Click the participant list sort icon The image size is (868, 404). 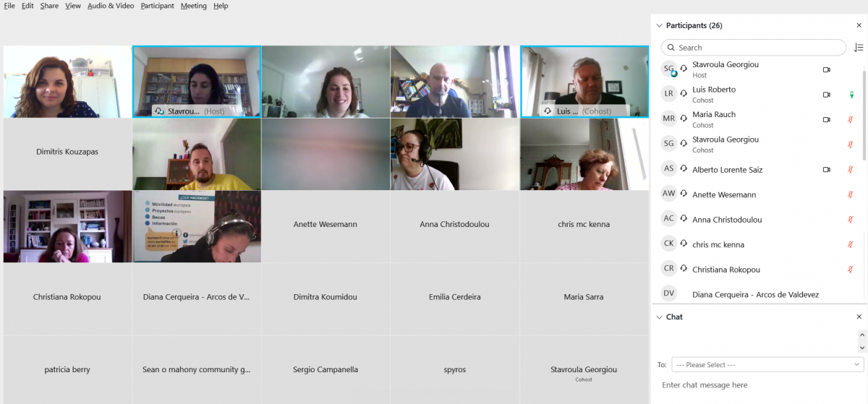859,48
